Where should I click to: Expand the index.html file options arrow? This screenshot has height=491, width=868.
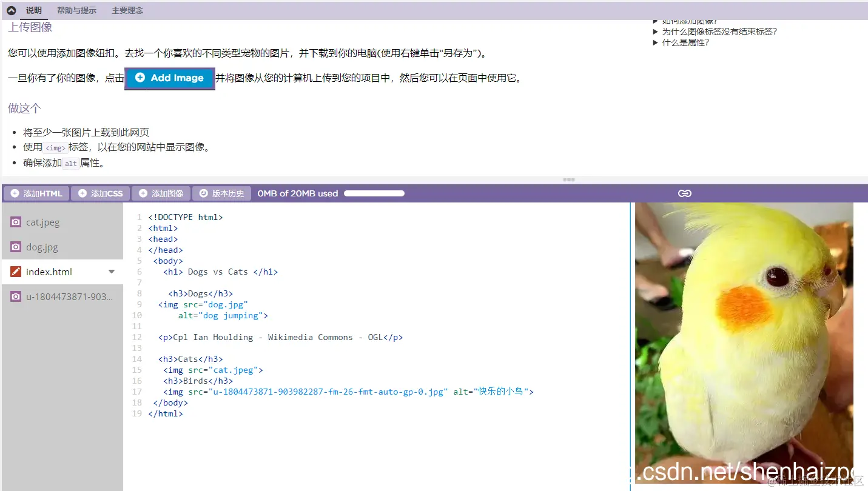click(x=110, y=272)
